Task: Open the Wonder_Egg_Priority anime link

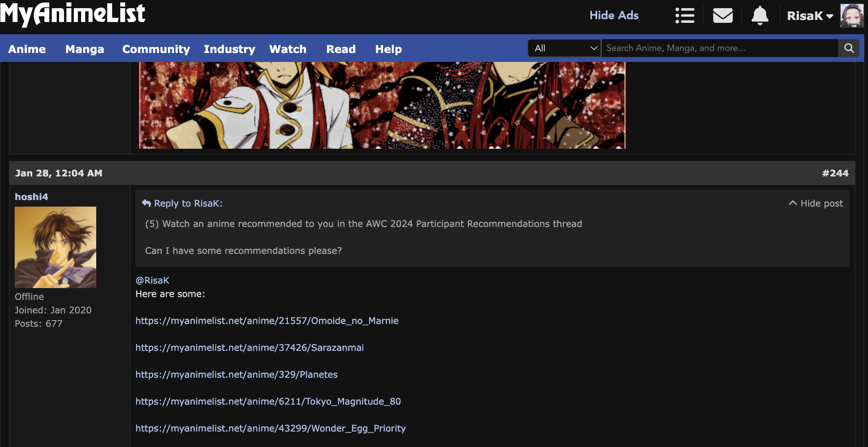Action: pos(270,428)
